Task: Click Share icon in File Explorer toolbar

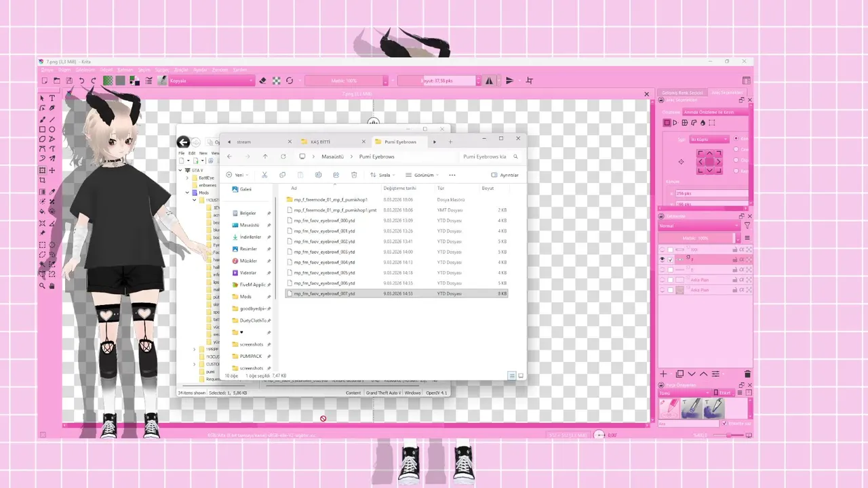Action: 336,175
